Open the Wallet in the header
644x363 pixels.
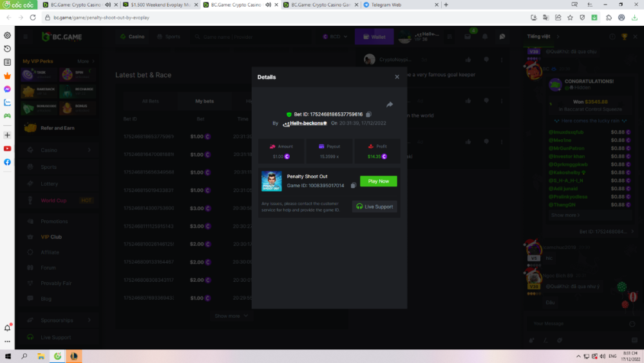point(374,37)
